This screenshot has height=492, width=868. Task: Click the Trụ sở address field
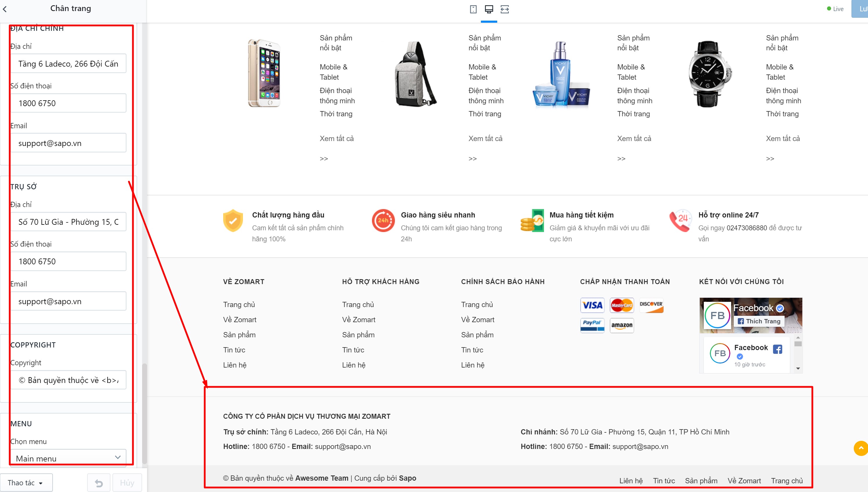tap(68, 222)
